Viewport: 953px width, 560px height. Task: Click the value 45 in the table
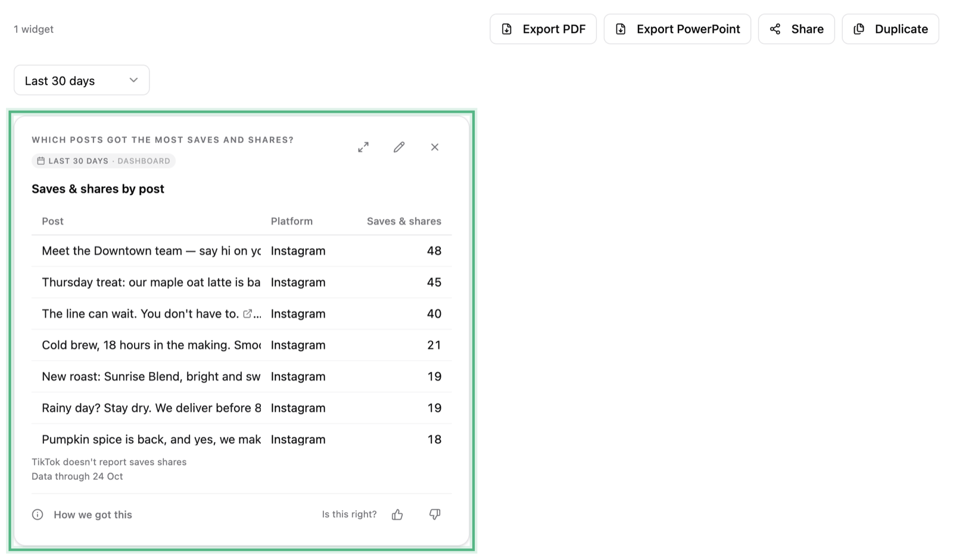(434, 283)
